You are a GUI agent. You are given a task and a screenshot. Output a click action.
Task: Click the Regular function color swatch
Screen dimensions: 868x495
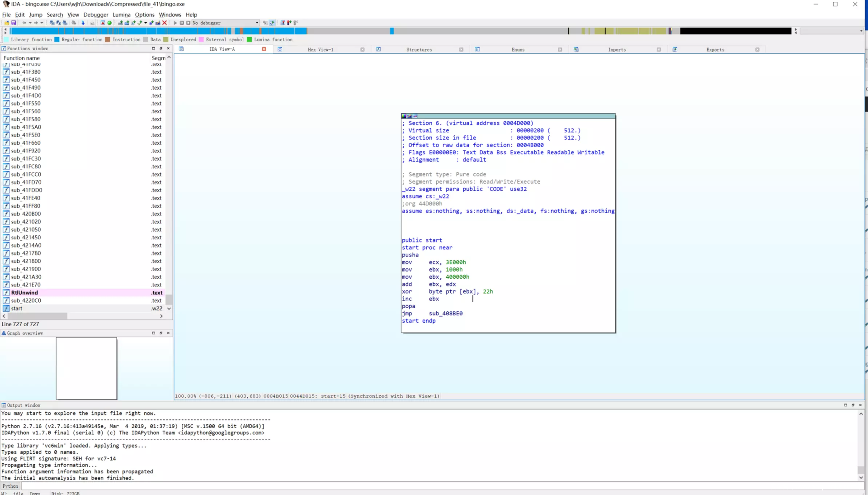tap(57, 40)
